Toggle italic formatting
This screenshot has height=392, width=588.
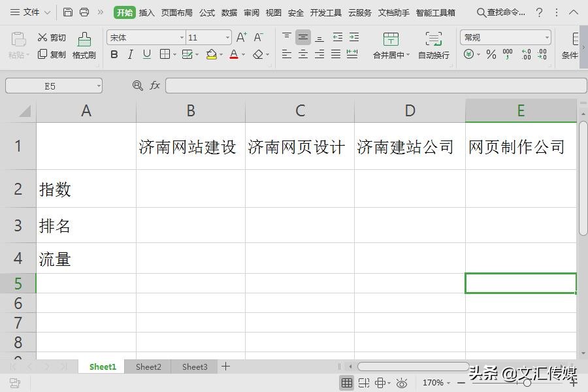[129, 55]
